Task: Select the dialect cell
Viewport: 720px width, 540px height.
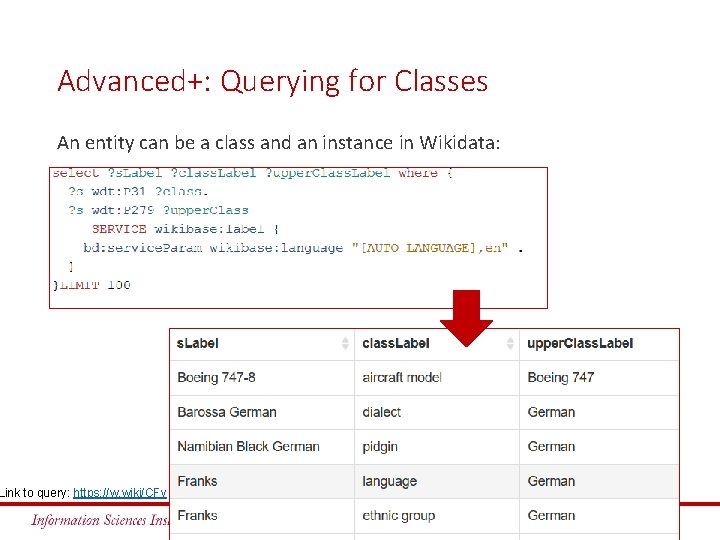Action: (437, 412)
